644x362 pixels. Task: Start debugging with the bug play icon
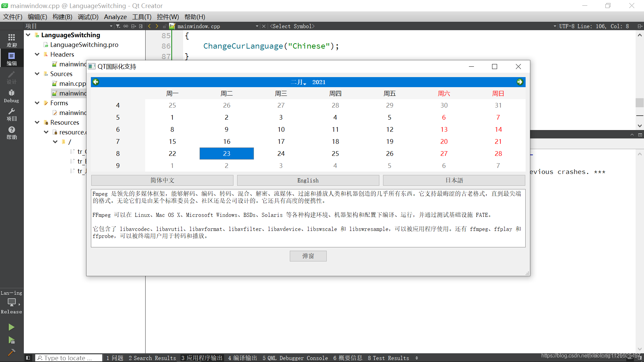coord(11,340)
